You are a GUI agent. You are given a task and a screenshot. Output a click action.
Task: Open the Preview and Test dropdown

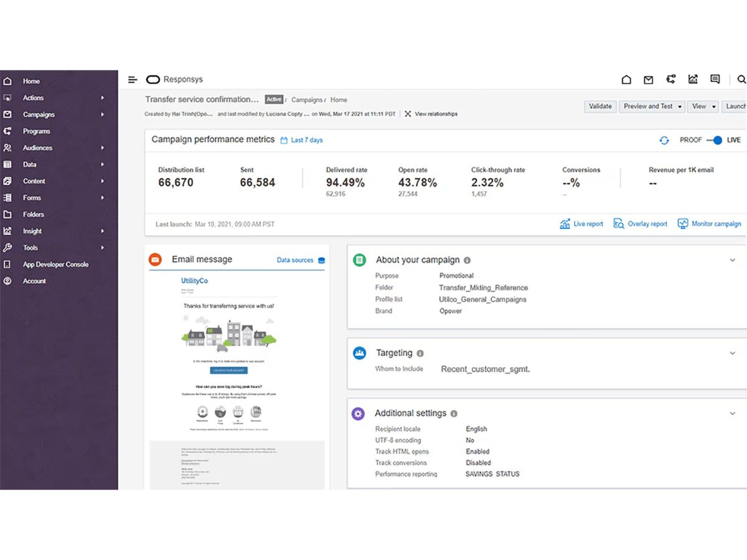tap(652, 106)
